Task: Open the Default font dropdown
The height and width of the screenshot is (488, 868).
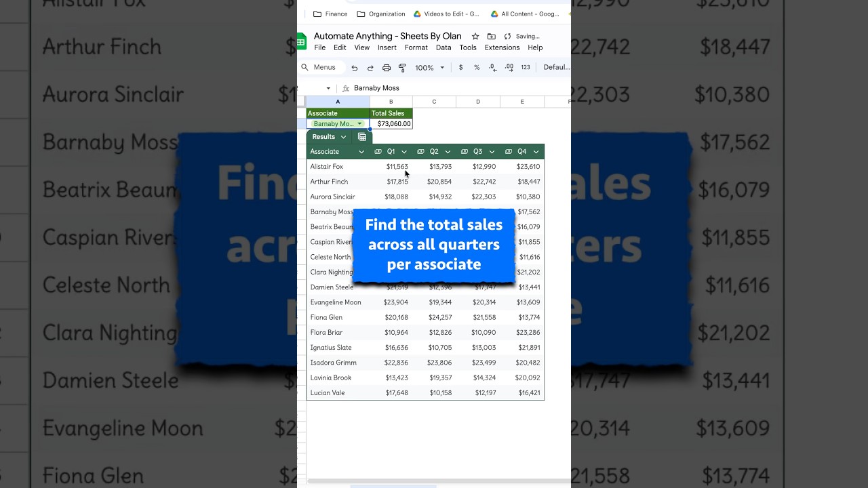Action: 557,67
